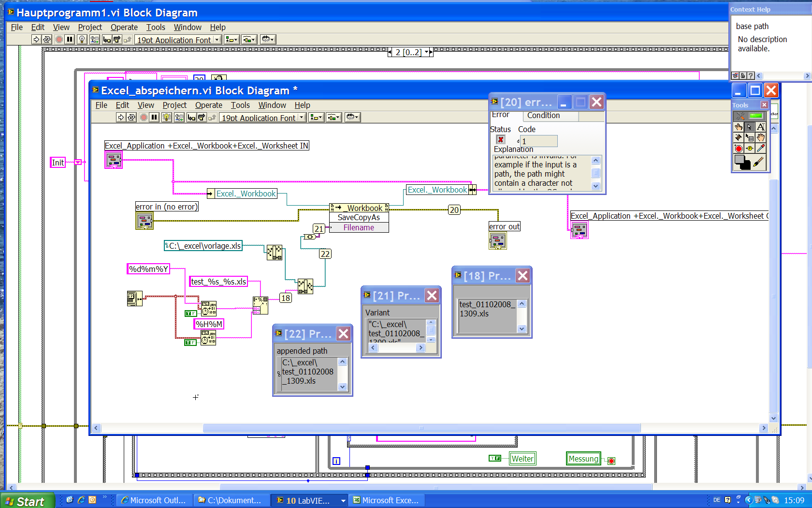The image size is (812, 508).
Task: Select the Object Shortcut Menu tool
Action: pos(750,137)
